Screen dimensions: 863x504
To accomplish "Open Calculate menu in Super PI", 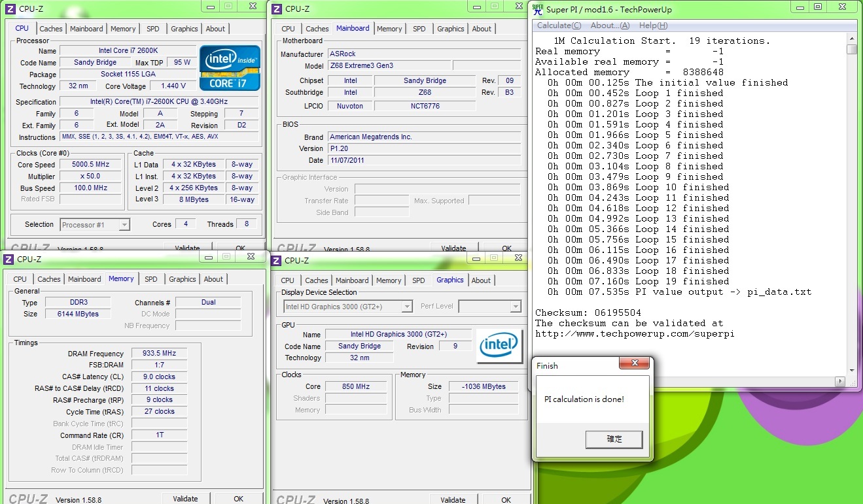I will [x=558, y=25].
